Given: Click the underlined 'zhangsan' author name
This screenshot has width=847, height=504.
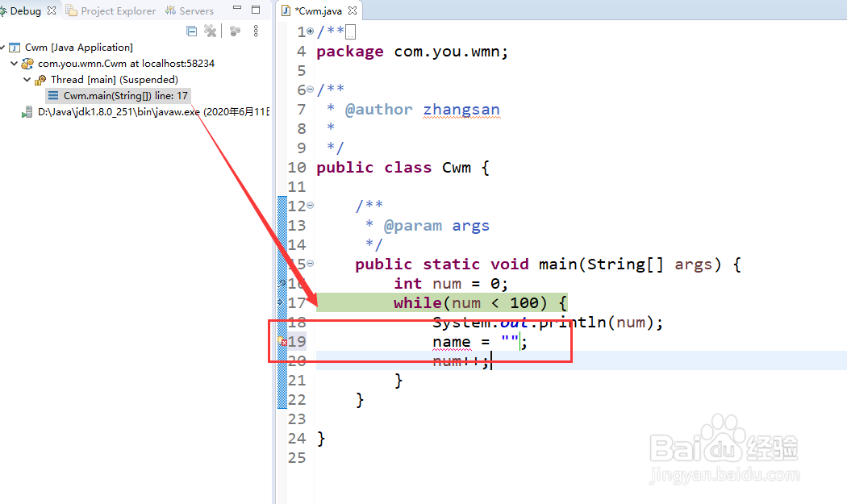Looking at the screenshot, I should tap(461, 110).
